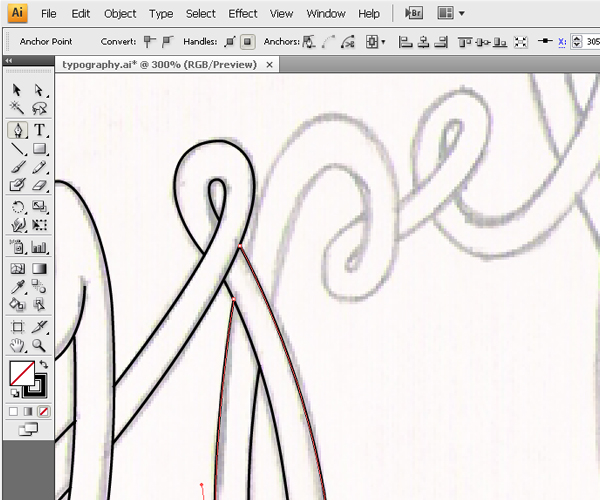The width and height of the screenshot is (600, 500).
Task: Convert selected anchor points to corner
Action: [149, 41]
